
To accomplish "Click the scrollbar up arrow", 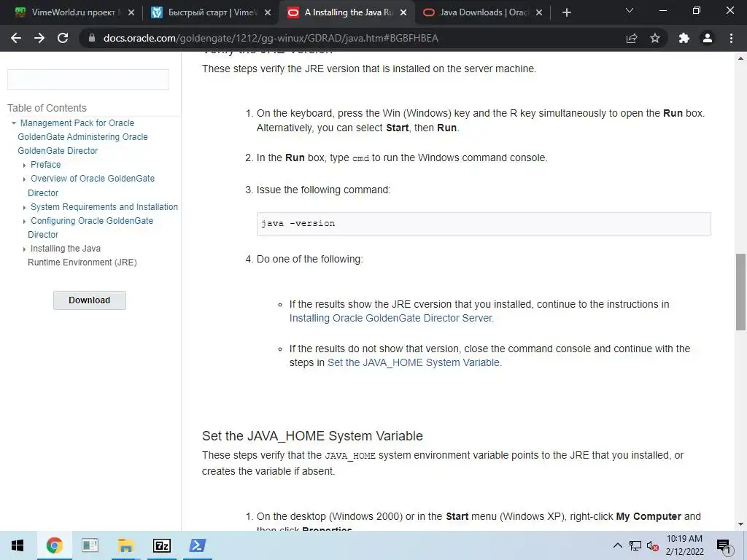I will [x=740, y=58].
